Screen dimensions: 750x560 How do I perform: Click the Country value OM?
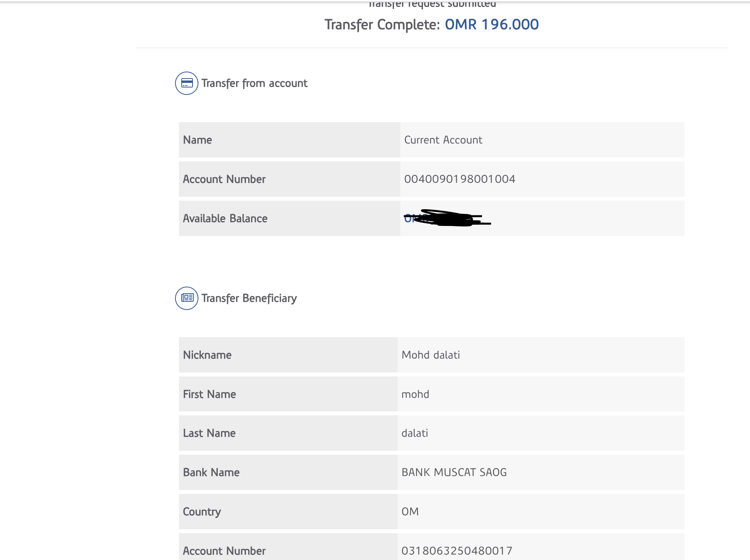(x=410, y=512)
